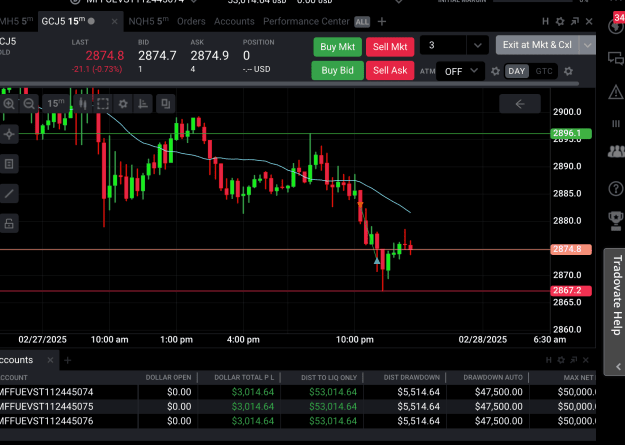625x445 pixels.
Task: Open the ATM OFF dropdown
Action: pos(460,71)
